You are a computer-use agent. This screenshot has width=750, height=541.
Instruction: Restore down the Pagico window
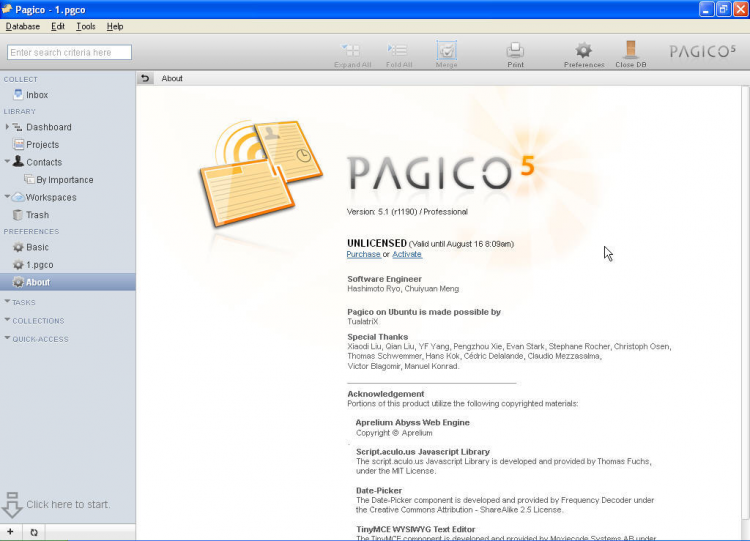tap(724, 9)
